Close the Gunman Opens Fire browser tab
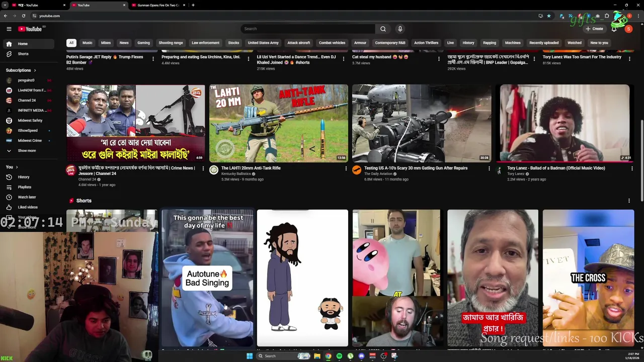This screenshot has height=362, width=644. tap(184, 5)
